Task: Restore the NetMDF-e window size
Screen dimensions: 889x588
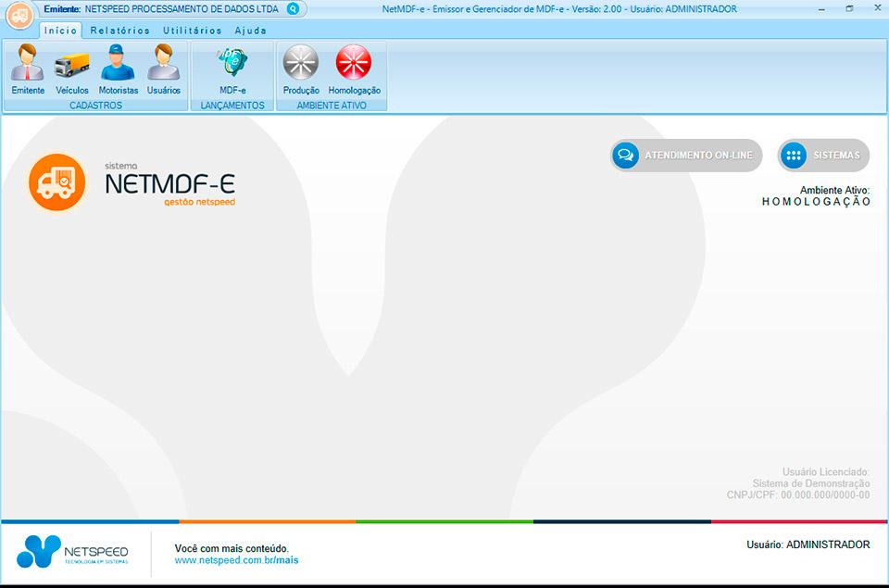Action: point(849,9)
